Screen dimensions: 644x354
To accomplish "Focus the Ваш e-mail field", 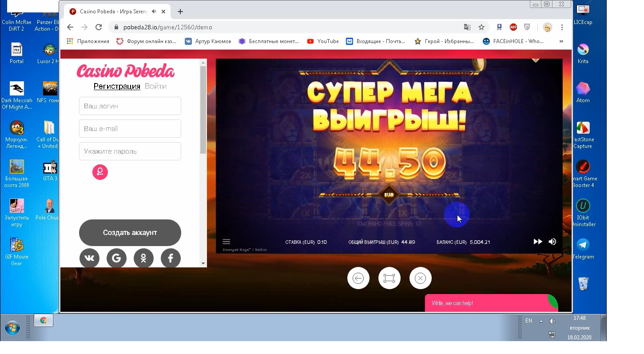I will pos(130,129).
